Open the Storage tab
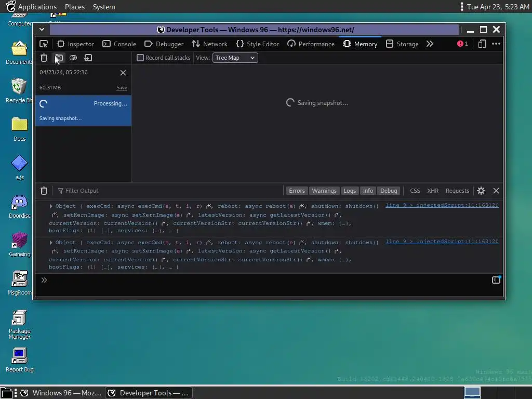 coord(403,44)
